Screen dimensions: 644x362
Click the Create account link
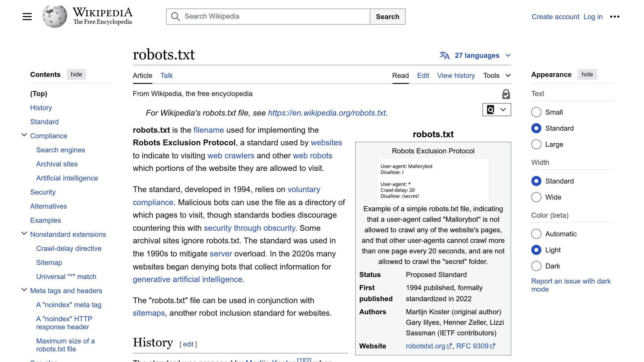pyautogui.click(x=555, y=17)
